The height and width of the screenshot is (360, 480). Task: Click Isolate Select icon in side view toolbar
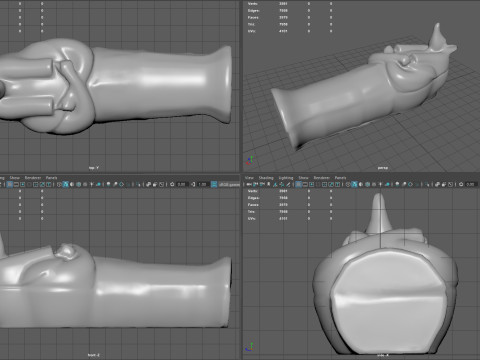pyautogui.click(x=426, y=184)
